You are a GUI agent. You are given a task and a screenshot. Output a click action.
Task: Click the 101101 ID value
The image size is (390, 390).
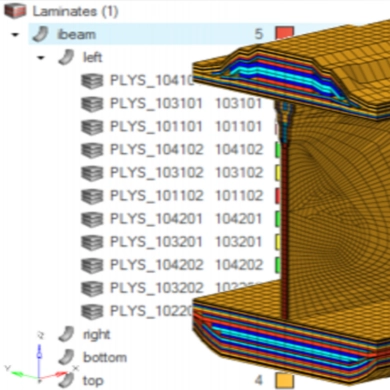point(238,127)
